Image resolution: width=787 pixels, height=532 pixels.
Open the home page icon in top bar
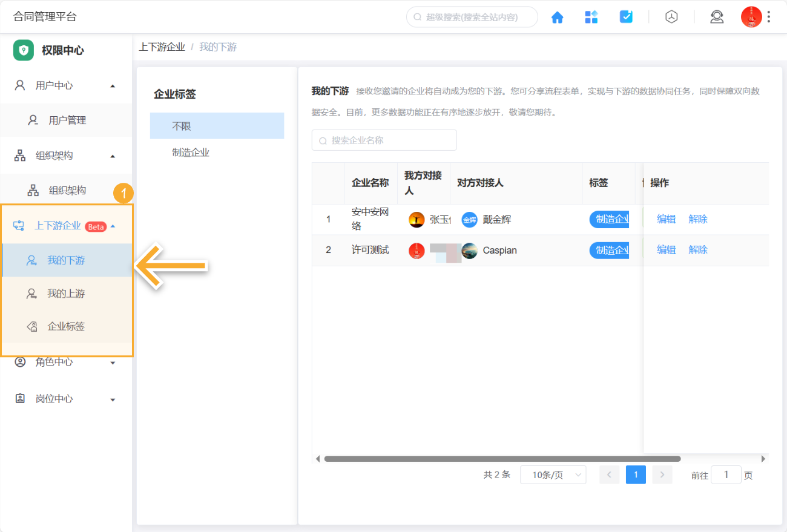(x=557, y=17)
